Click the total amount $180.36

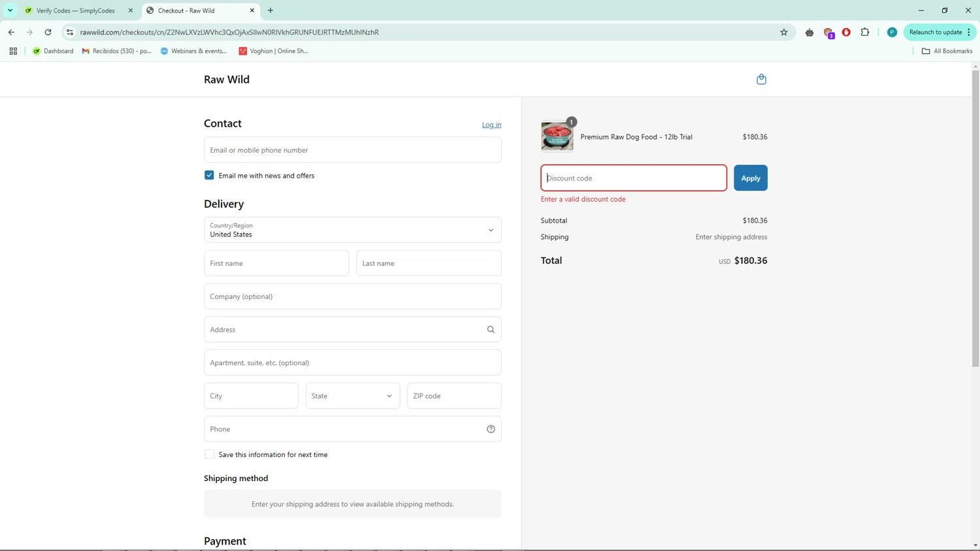tap(751, 260)
